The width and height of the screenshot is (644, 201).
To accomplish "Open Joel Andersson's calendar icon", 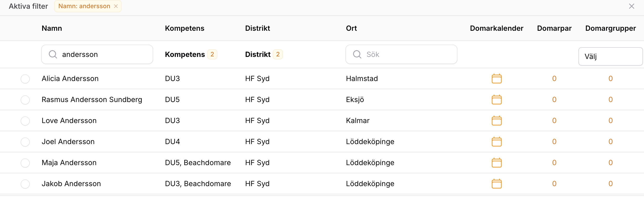I will tap(496, 142).
